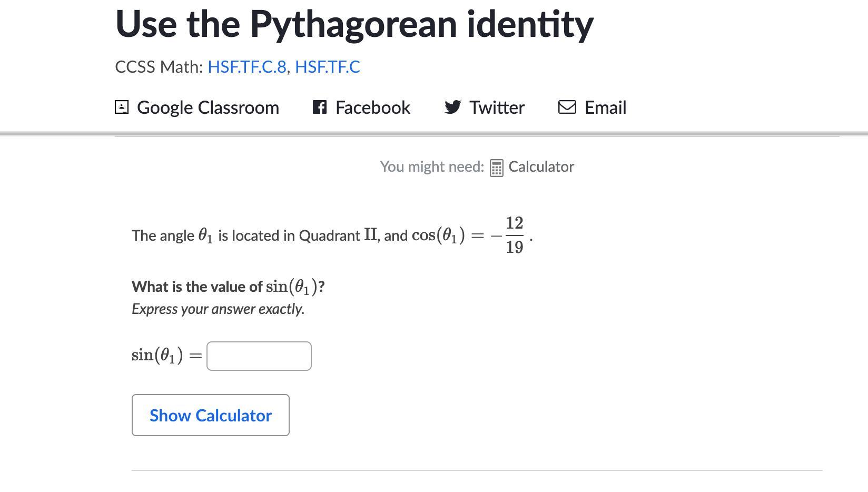
Task: Click the 'Express your answer exactly' note
Action: (x=218, y=309)
